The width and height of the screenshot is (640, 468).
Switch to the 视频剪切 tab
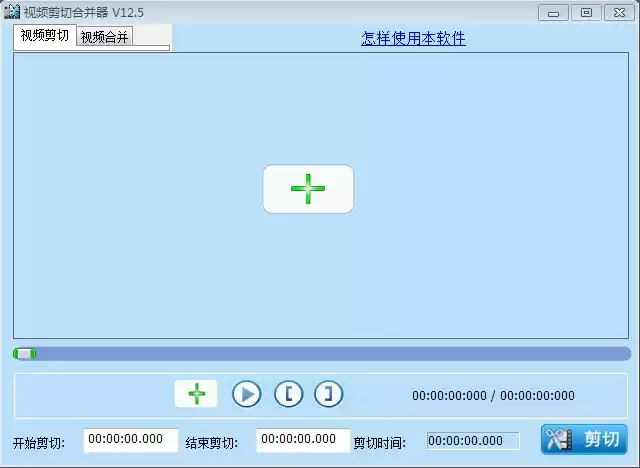pyautogui.click(x=45, y=36)
